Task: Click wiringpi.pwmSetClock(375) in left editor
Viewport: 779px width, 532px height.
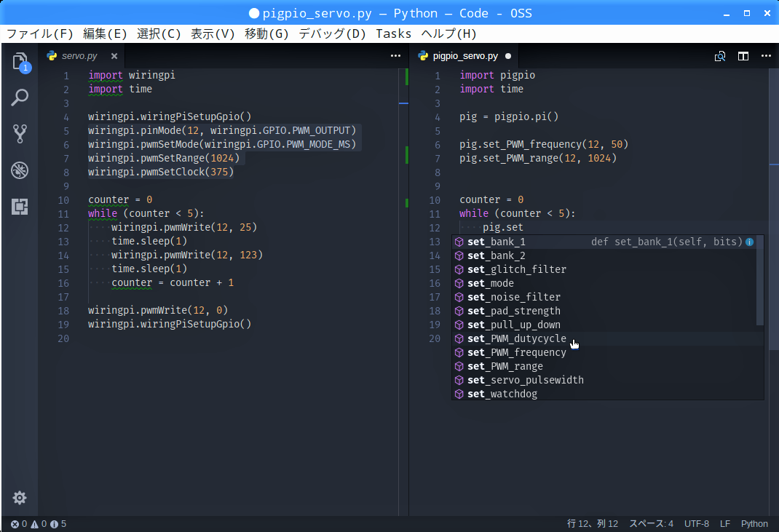Action: point(161,172)
